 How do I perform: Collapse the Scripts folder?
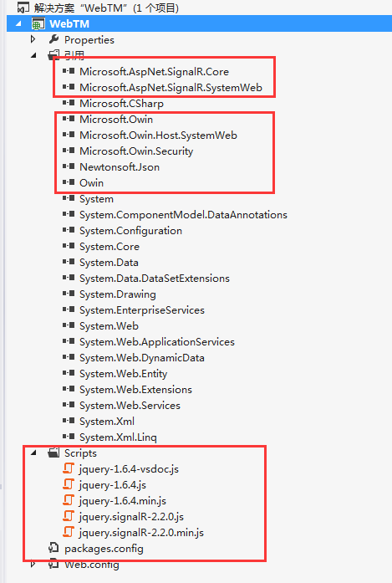[33, 453]
